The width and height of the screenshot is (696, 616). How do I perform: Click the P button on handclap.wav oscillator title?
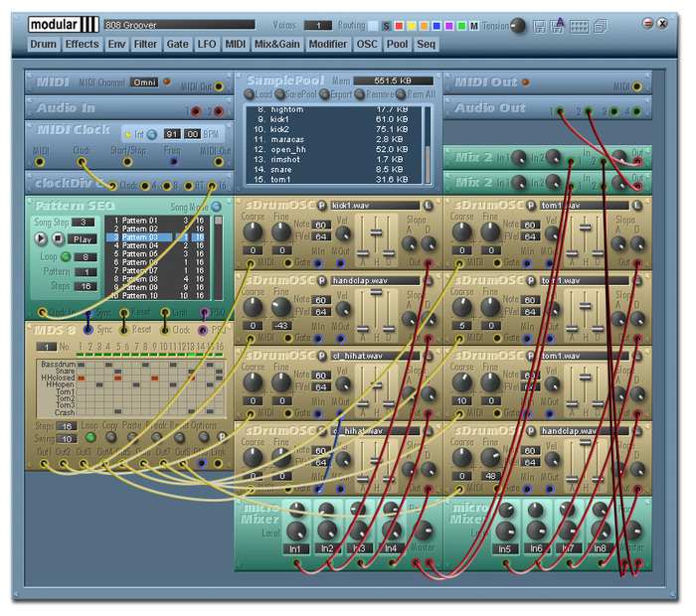click(x=322, y=281)
